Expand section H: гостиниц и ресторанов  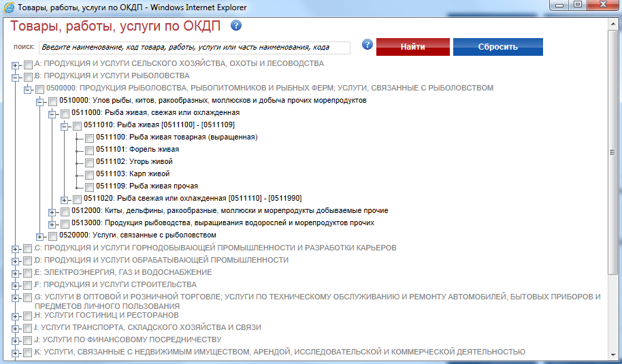pos(15,317)
